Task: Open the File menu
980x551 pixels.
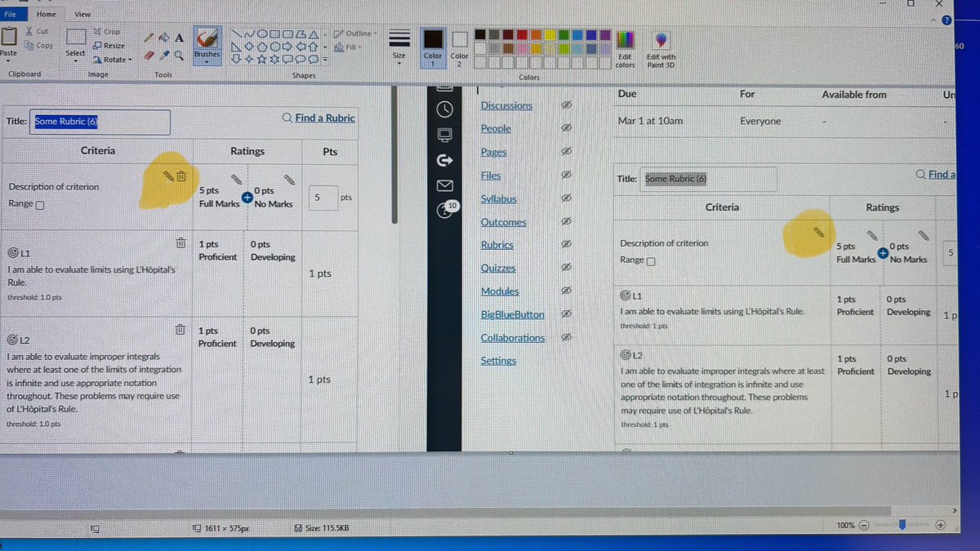Action: (10, 14)
